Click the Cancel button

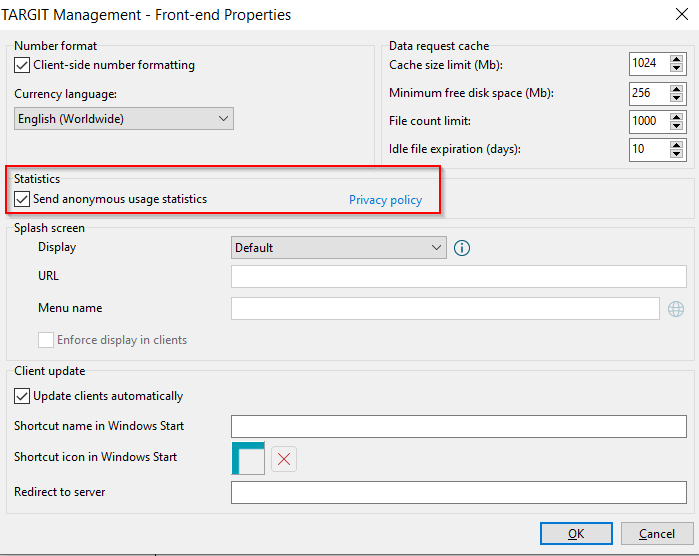(657, 534)
